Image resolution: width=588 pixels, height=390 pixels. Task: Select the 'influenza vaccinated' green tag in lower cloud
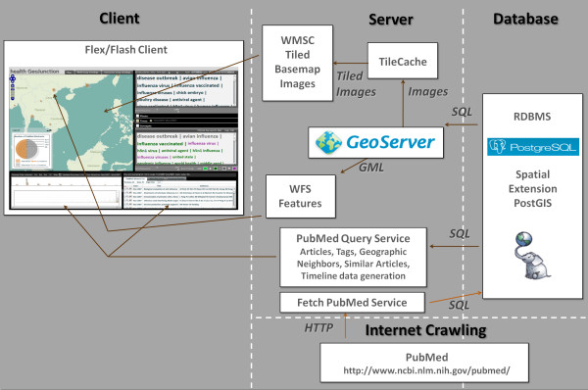[160, 144]
